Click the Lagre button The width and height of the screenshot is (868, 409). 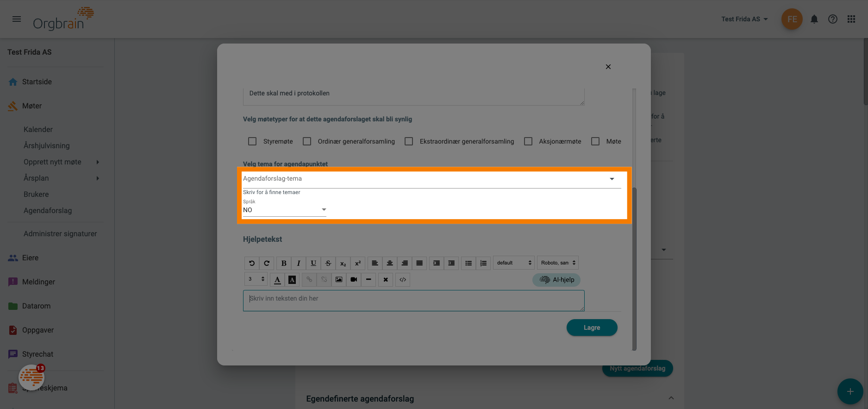(592, 327)
